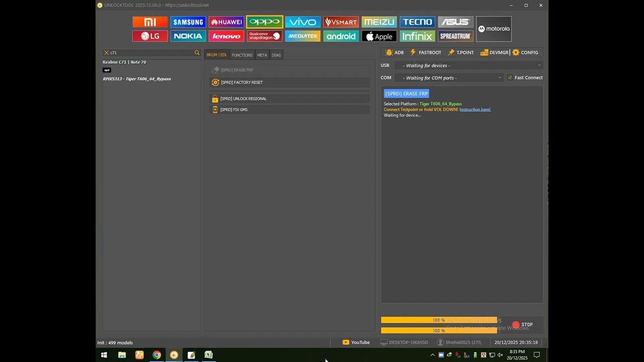644x362 pixels.
Task: Select the Vivo brand logo
Action: tap(303, 22)
